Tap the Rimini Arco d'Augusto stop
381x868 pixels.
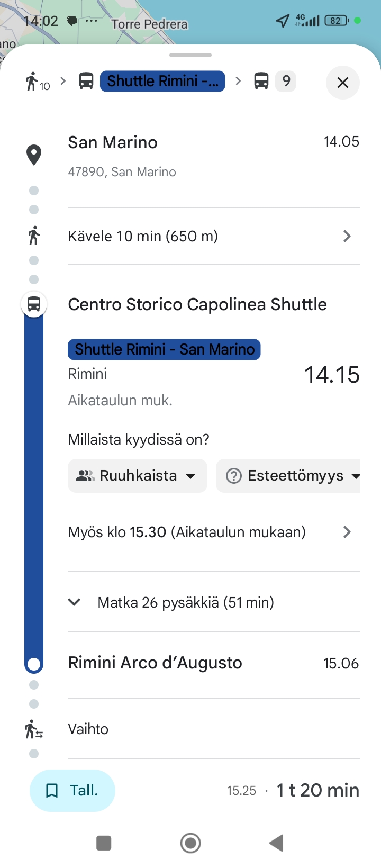155,663
